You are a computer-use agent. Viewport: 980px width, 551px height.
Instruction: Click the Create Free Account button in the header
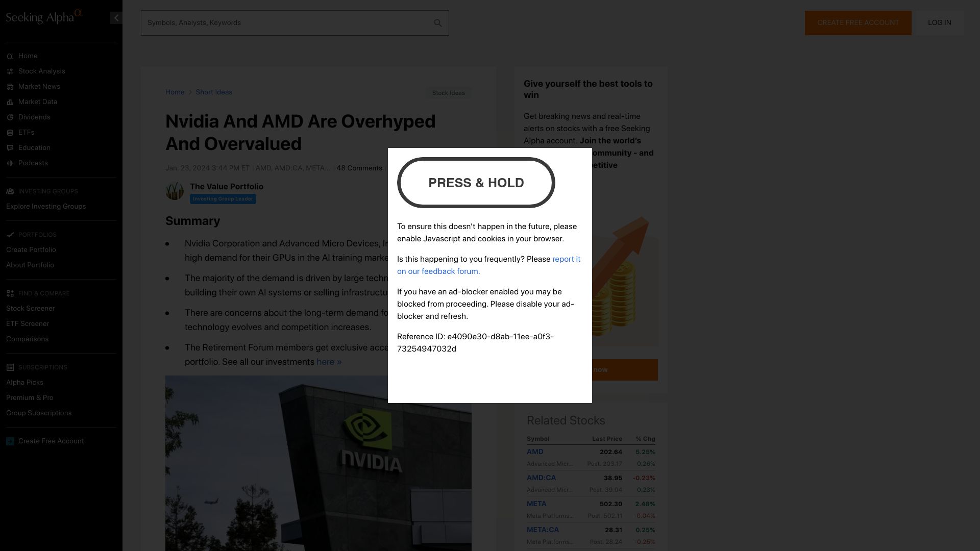pos(858,23)
